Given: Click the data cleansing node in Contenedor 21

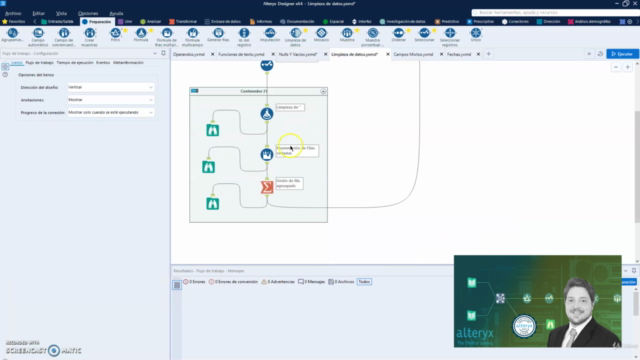Looking at the screenshot, I should pyautogui.click(x=267, y=113).
